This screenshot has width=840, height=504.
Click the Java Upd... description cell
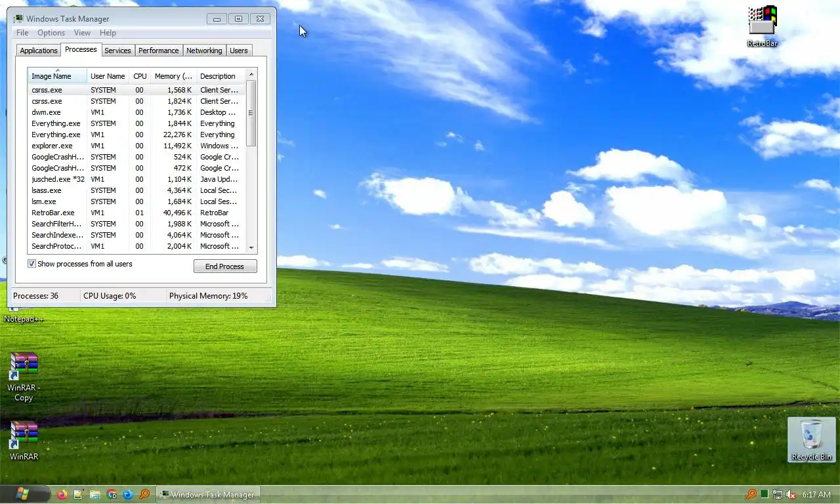click(x=219, y=179)
